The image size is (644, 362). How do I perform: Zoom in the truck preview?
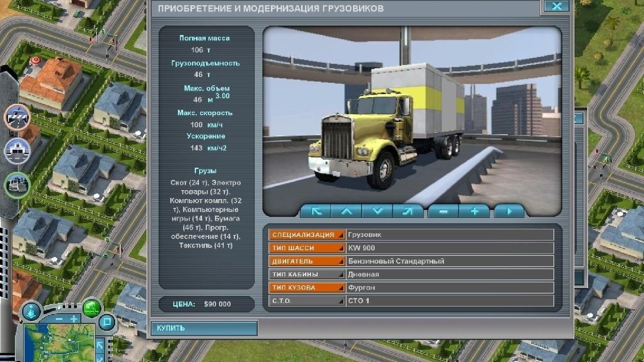[x=474, y=211]
